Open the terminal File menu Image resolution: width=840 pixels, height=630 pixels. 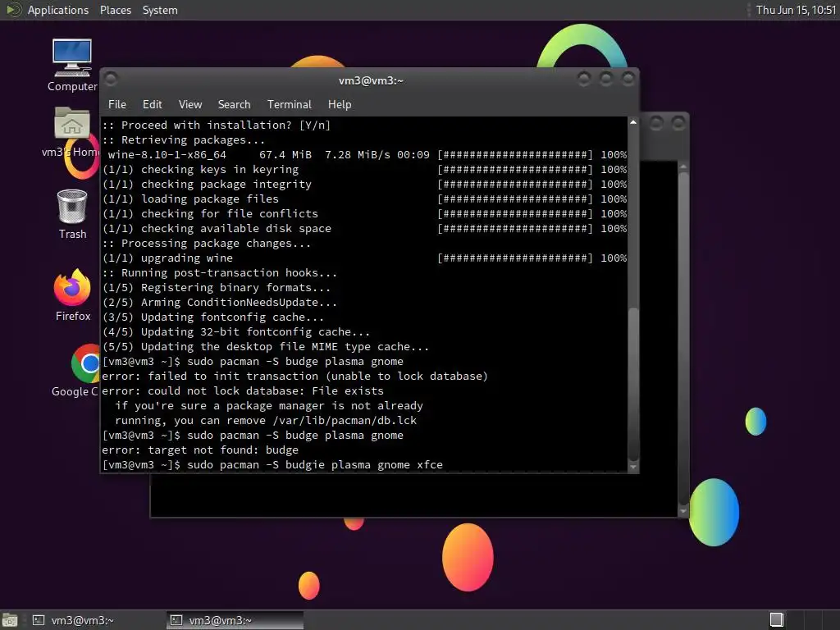(117, 104)
